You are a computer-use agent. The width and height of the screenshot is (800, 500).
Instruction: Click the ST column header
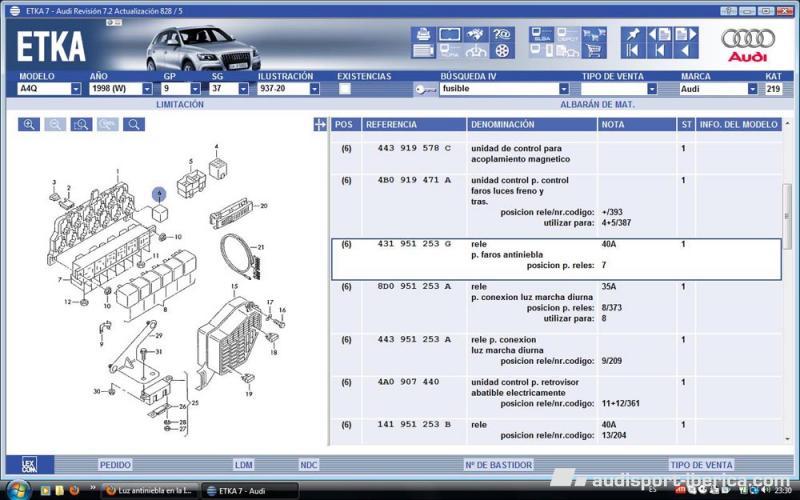686,124
